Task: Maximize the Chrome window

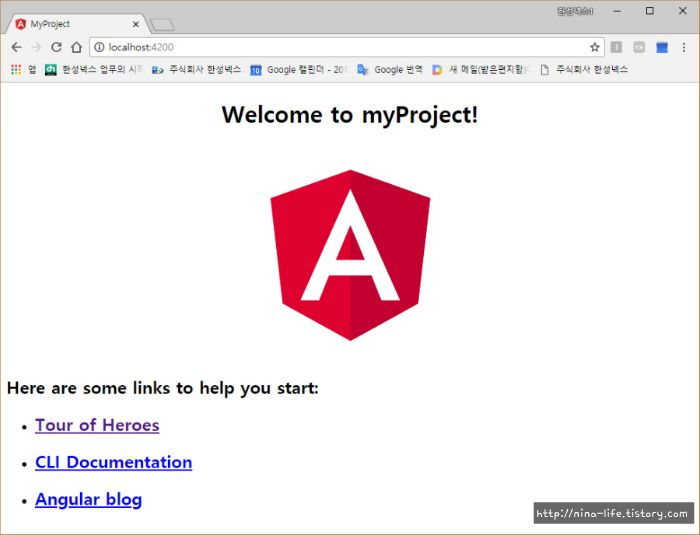Action: pyautogui.click(x=650, y=11)
